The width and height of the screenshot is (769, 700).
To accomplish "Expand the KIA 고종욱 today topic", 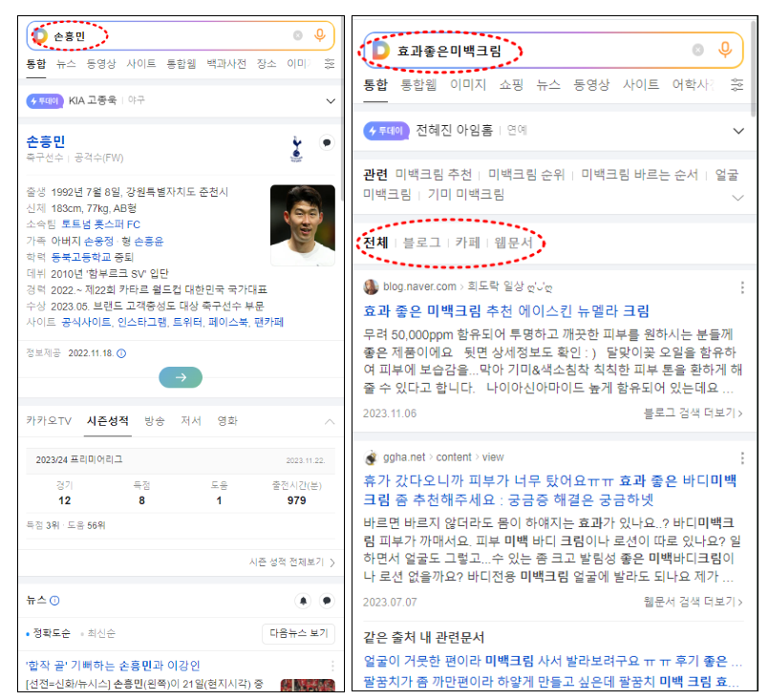I will pyautogui.click(x=331, y=101).
